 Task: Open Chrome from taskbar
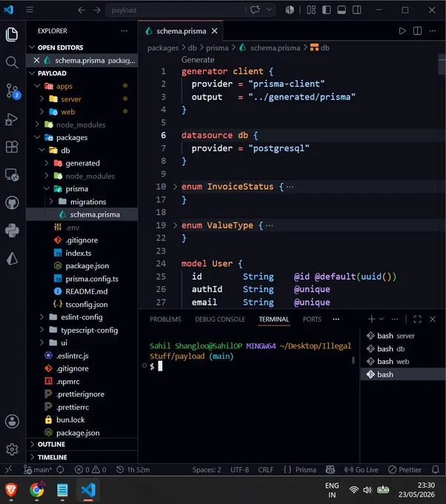click(x=37, y=490)
